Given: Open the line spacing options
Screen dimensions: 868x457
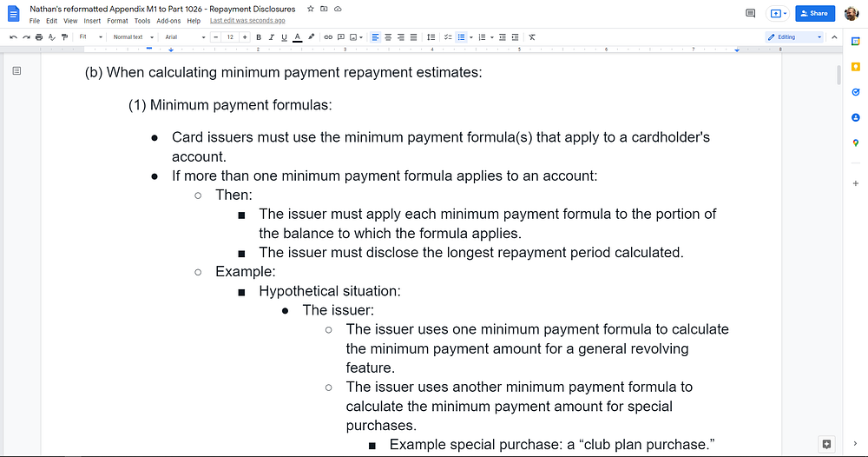Looking at the screenshot, I should [431, 37].
